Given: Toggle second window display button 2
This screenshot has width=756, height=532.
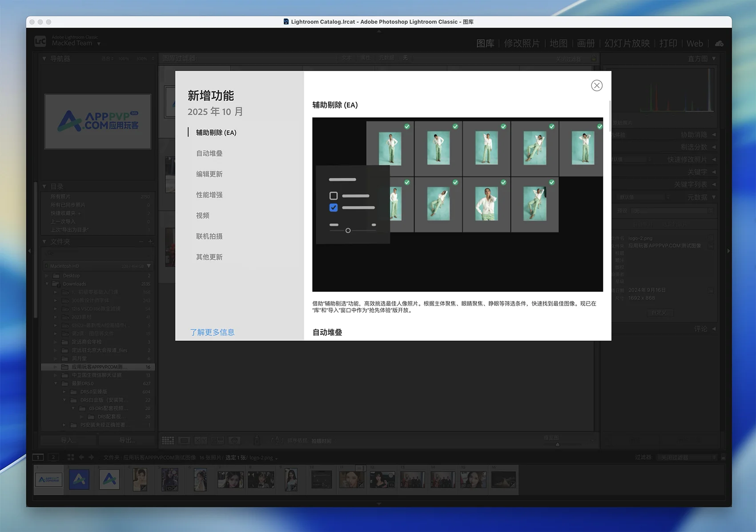Looking at the screenshot, I should pos(53,457).
